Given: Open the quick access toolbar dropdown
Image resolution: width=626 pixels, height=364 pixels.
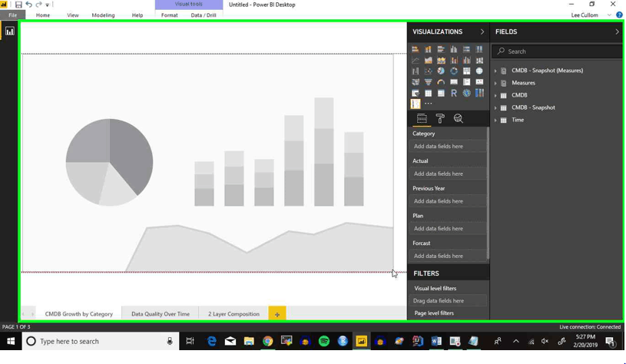Looking at the screenshot, I should point(47,5).
